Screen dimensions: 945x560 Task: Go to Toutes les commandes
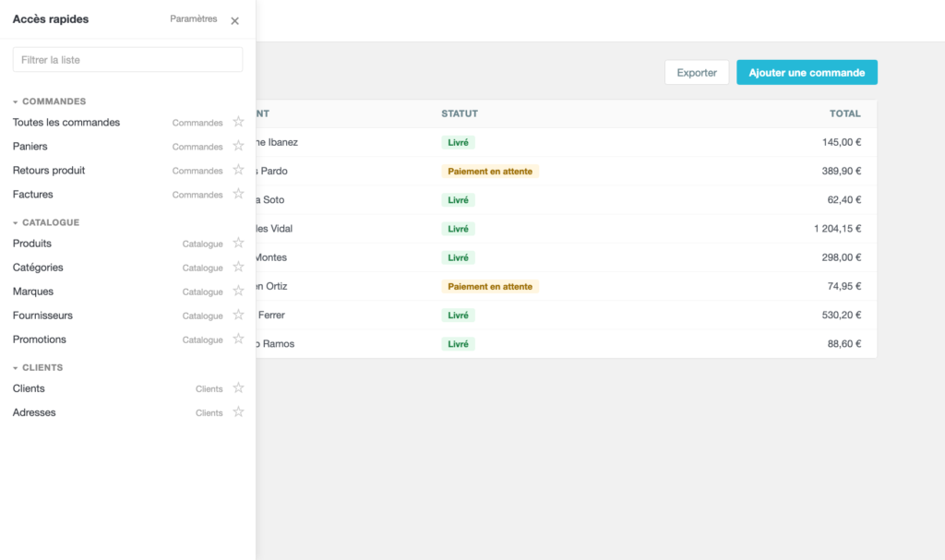[x=66, y=123]
